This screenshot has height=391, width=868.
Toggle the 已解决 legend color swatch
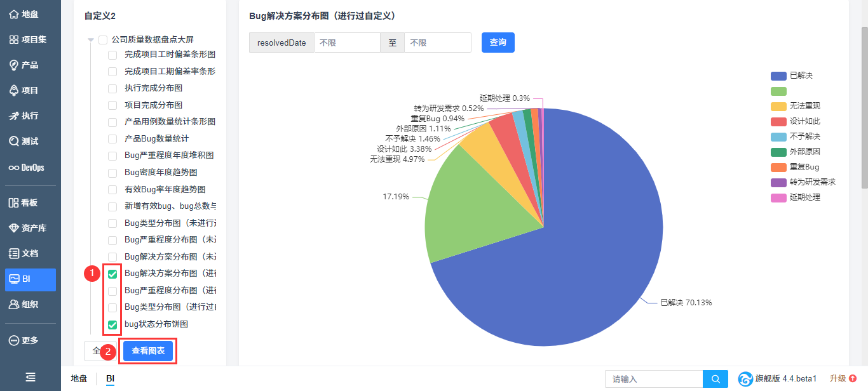coord(778,76)
